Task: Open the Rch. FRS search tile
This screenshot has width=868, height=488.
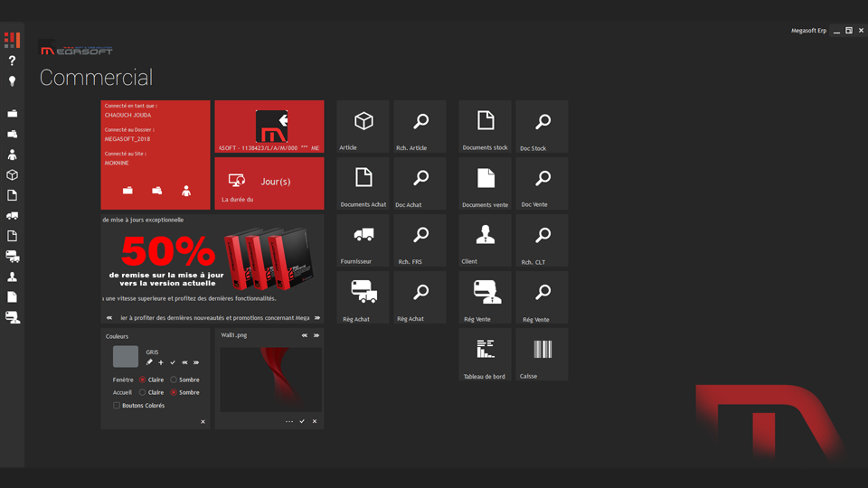Action: pos(420,240)
